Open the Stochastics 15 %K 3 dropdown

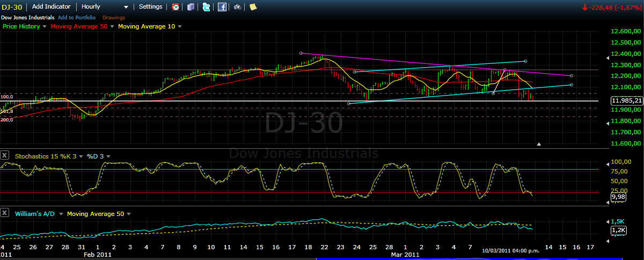coord(82,156)
